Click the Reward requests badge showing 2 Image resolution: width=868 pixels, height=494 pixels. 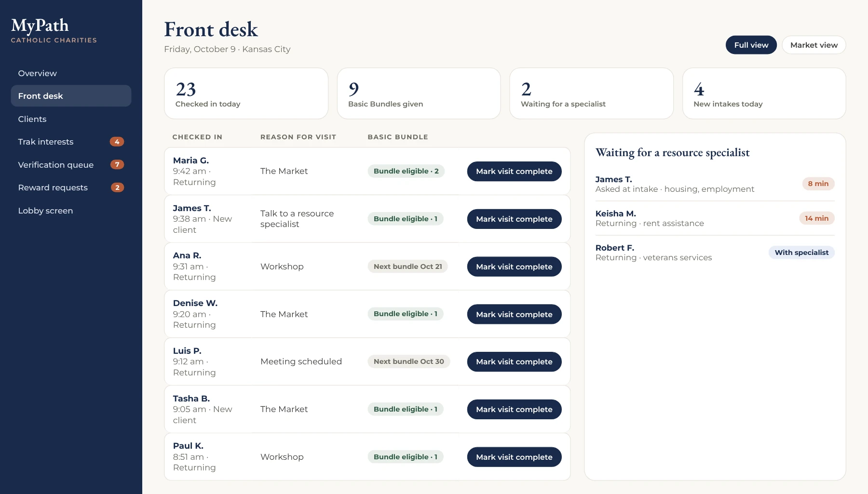pos(117,187)
